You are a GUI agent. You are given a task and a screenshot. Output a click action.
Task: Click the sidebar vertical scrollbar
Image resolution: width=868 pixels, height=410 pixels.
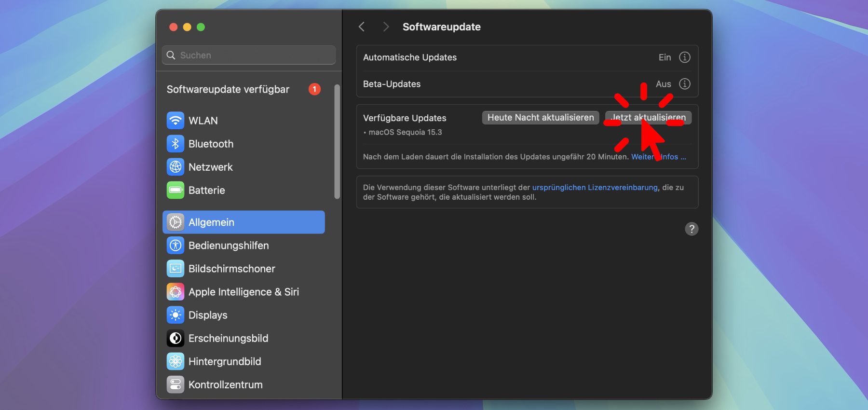click(x=337, y=142)
